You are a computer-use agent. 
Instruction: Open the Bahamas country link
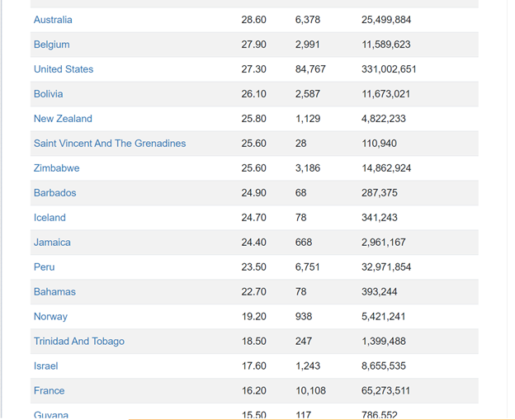54,292
